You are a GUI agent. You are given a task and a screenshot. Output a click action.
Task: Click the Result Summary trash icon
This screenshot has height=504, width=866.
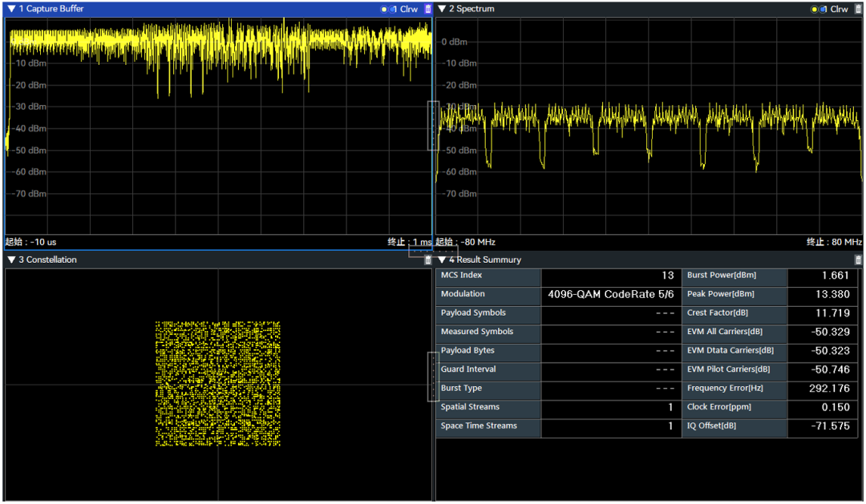pyautogui.click(x=859, y=260)
